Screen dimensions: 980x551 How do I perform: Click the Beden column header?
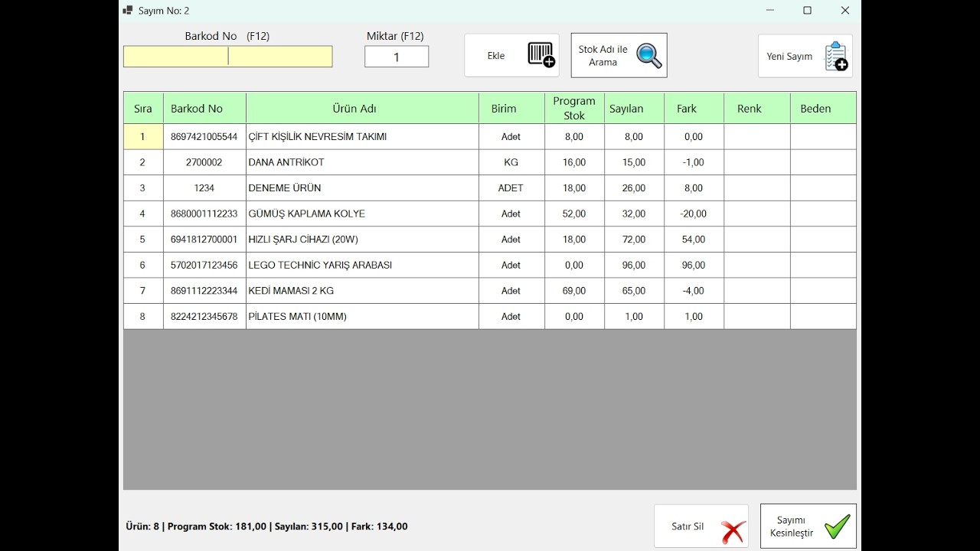[x=823, y=109]
